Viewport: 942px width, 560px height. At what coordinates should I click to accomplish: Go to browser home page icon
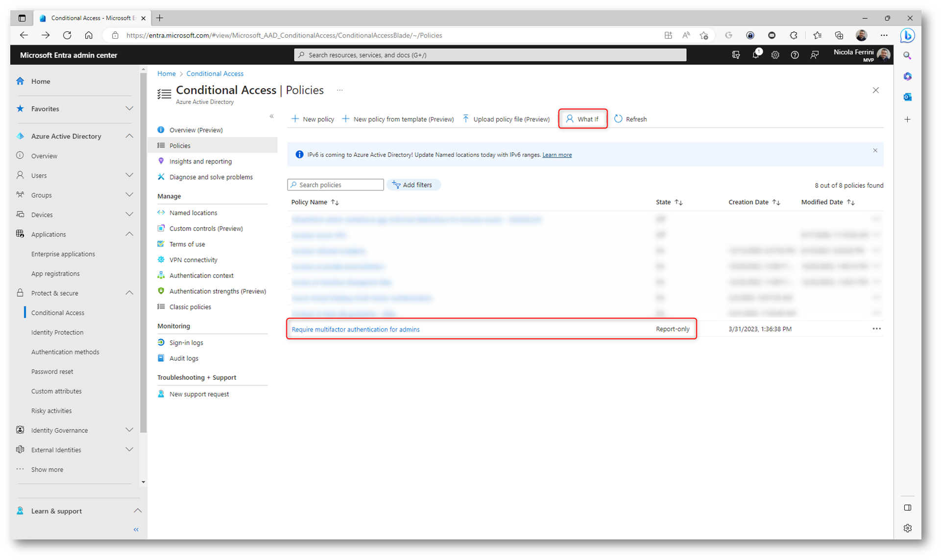(89, 35)
